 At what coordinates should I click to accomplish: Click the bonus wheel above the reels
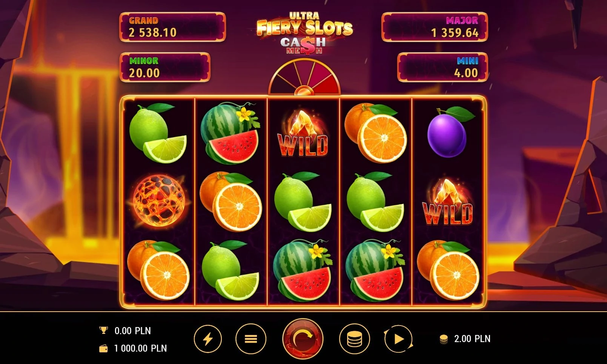click(x=304, y=78)
